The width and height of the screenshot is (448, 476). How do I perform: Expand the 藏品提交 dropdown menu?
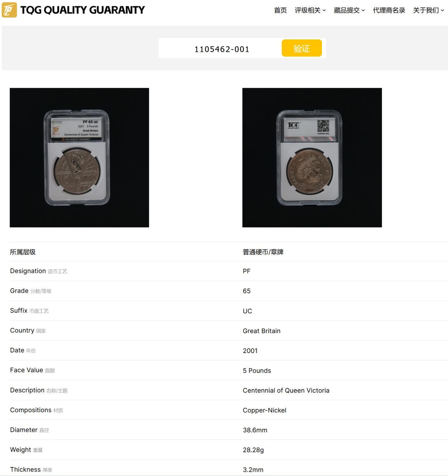tap(349, 10)
